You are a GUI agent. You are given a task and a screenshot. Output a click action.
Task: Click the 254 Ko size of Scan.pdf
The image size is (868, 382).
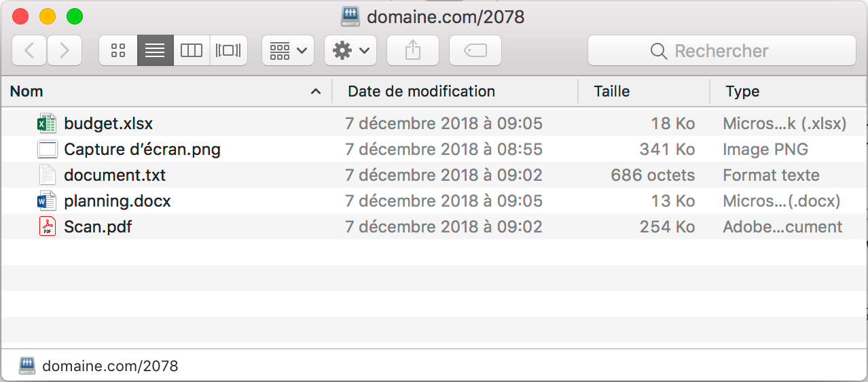[667, 227]
